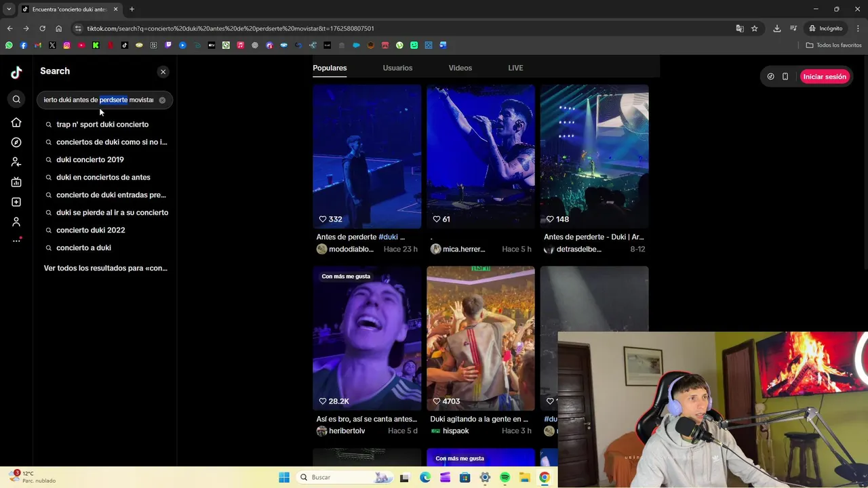Click the browser Back arrow
868x488 pixels.
tap(9, 28)
